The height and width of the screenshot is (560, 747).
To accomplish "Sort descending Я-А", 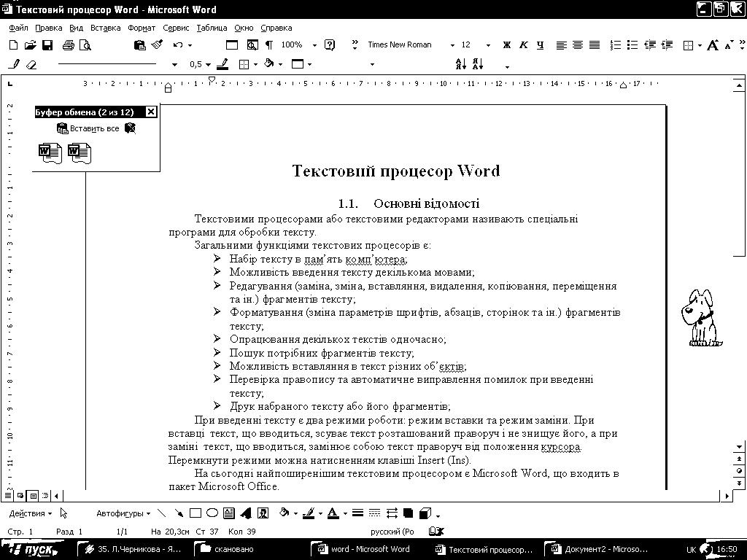I will point(478,64).
